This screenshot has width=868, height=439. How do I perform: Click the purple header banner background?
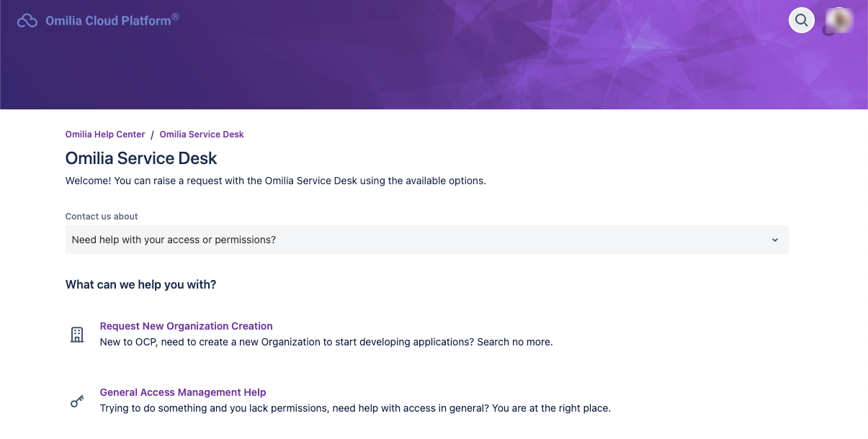(432, 72)
